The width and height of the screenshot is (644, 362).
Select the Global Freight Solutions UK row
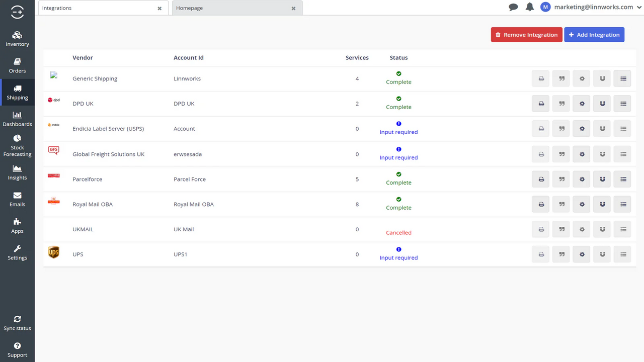click(x=340, y=154)
